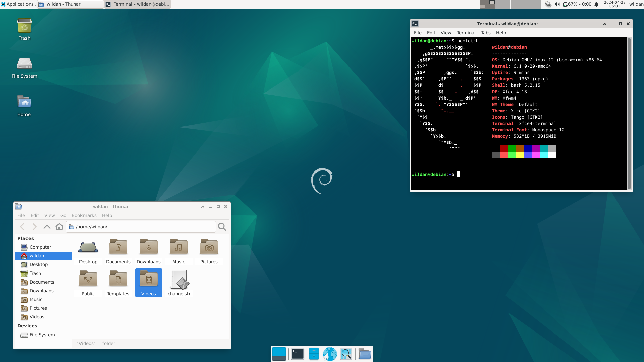
Task: Go forward in Thunar navigation
Action: [x=35, y=227]
